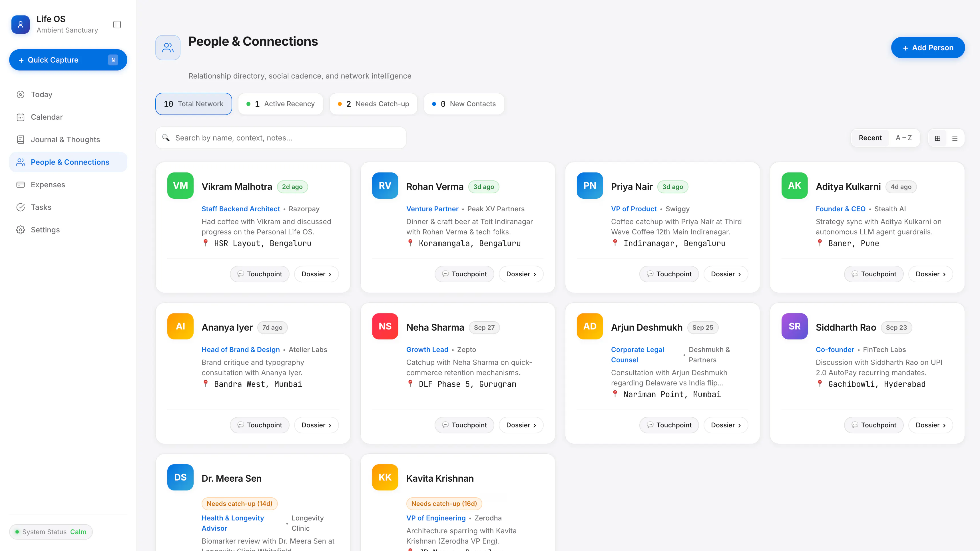980x551 pixels.
Task: Click Arjun Deshmukh's AD avatar
Action: click(x=590, y=326)
